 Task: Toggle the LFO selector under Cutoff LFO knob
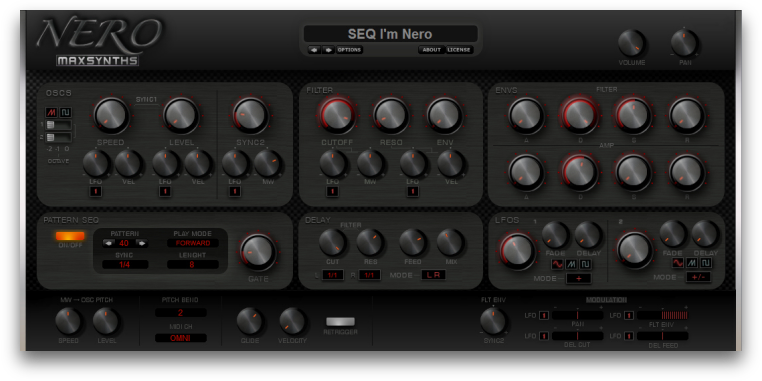click(333, 191)
